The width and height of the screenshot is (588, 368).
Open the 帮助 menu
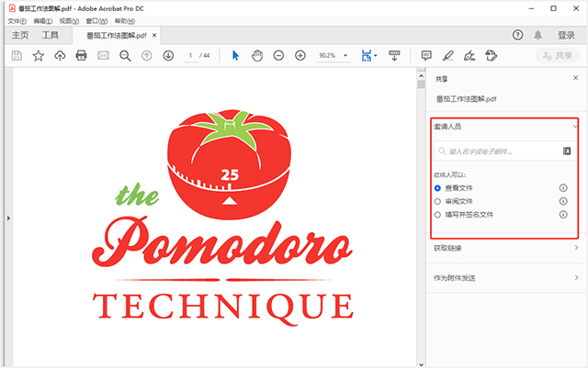[125, 21]
